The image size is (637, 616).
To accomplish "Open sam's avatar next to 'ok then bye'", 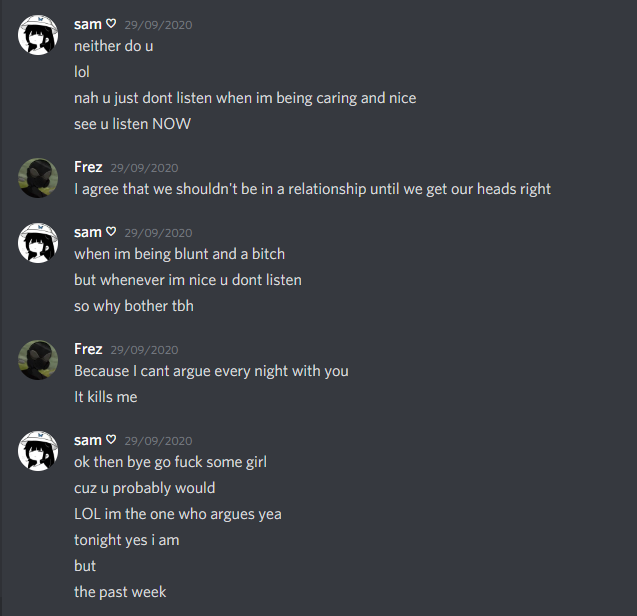I will [38, 451].
